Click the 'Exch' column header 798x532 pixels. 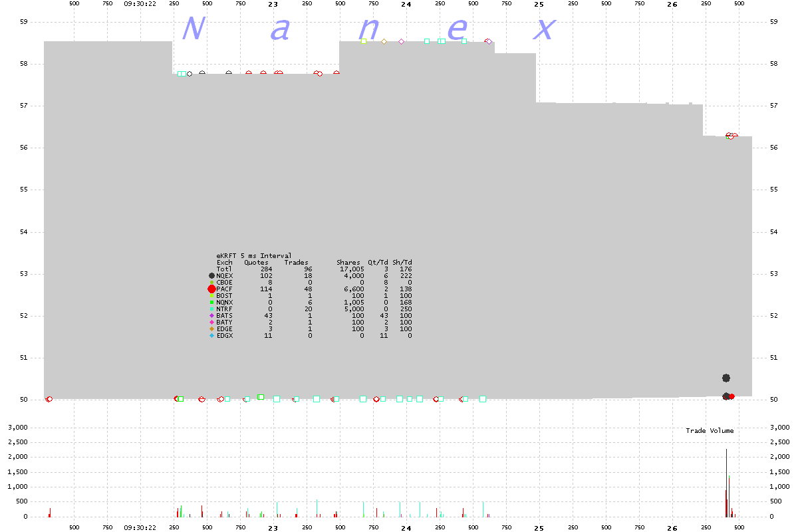(225, 262)
